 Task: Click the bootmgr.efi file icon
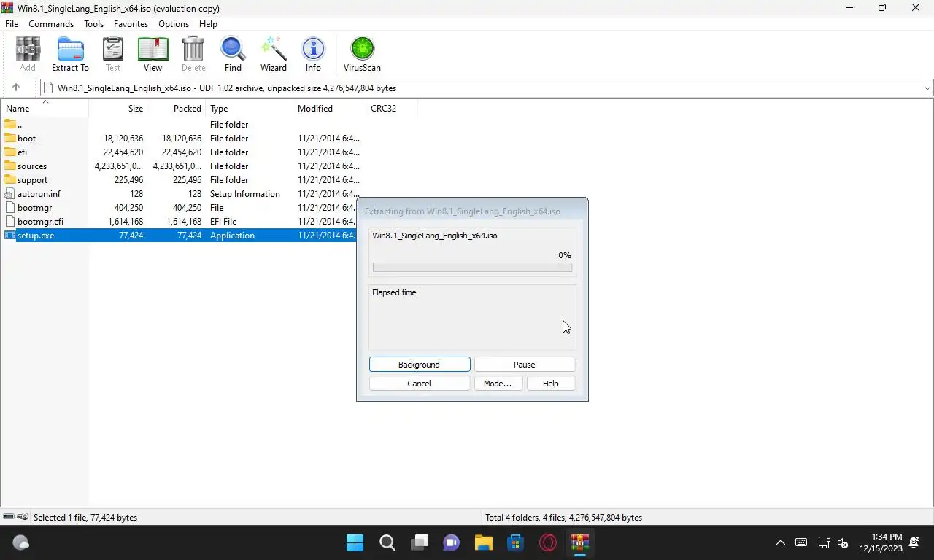point(10,221)
